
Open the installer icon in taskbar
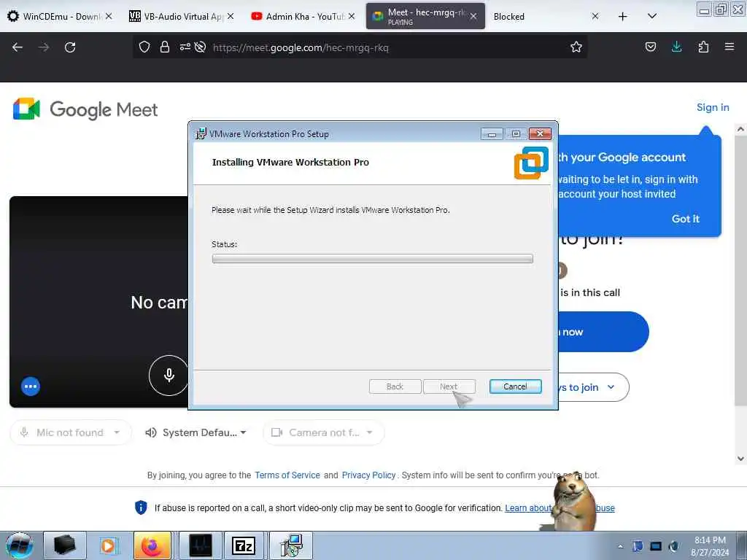tap(290, 545)
